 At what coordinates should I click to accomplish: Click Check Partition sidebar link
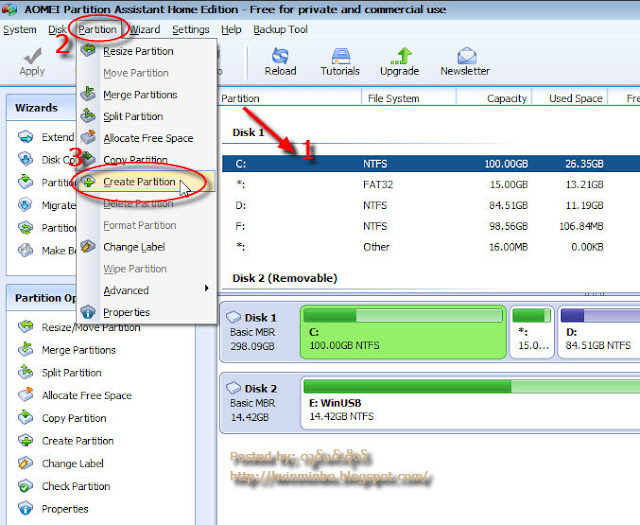point(76,486)
